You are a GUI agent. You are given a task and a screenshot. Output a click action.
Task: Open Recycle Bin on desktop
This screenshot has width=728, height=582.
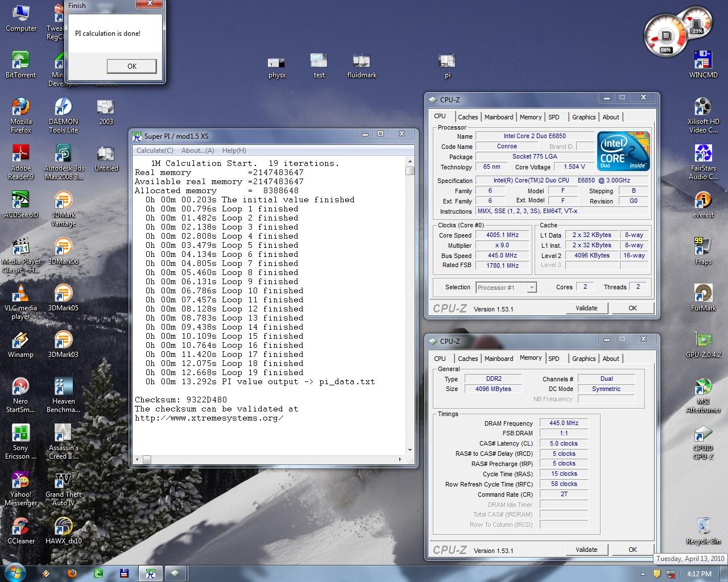pyautogui.click(x=704, y=530)
